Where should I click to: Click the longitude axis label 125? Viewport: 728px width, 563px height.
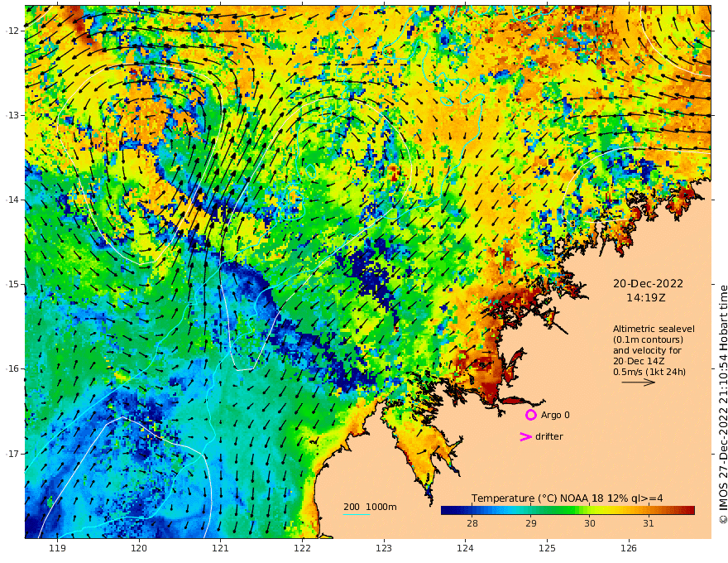tap(547, 548)
